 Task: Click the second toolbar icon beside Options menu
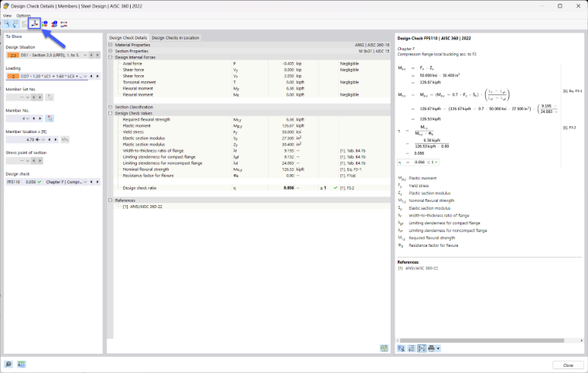click(x=15, y=24)
